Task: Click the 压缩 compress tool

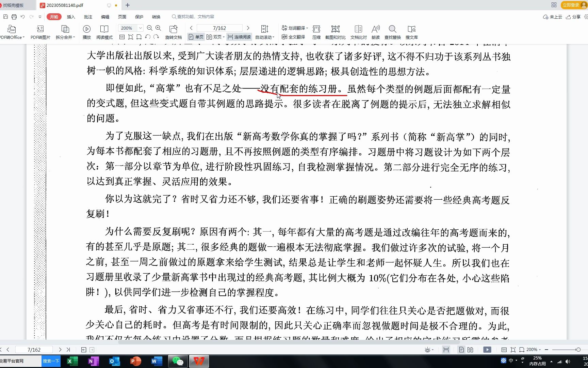Action: 316,32
